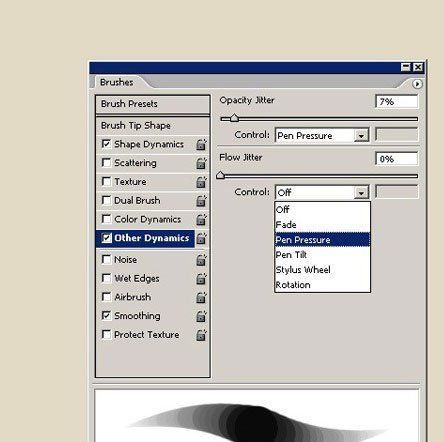
Task: Click the Opacity Jitter slider handle
Action: (234, 118)
